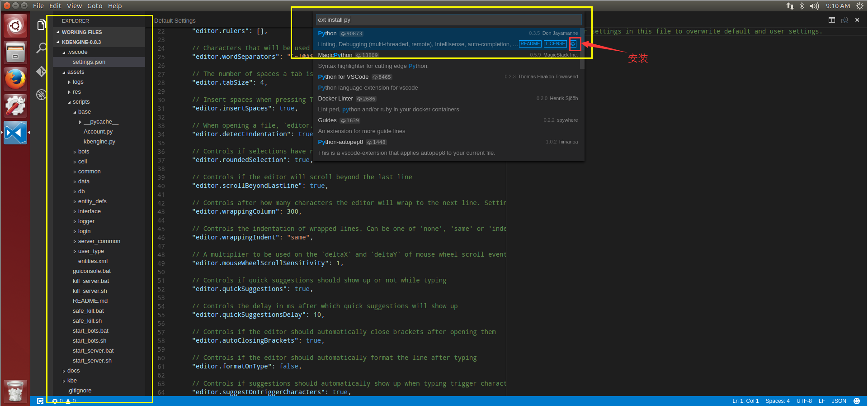Select Python-autopep8 extension entry

pos(447,148)
